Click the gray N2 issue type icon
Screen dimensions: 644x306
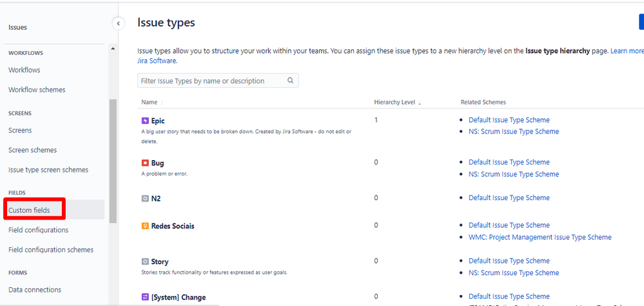point(145,199)
